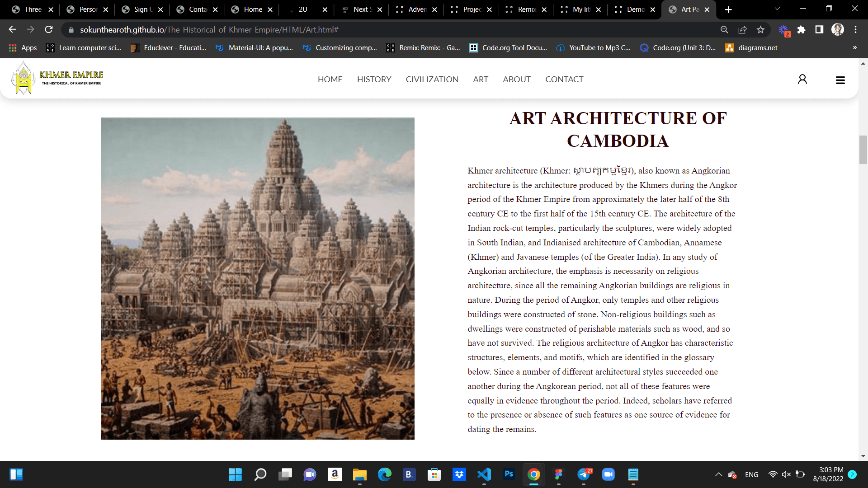Open Dropbox from the taskbar

pyautogui.click(x=459, y=474)
